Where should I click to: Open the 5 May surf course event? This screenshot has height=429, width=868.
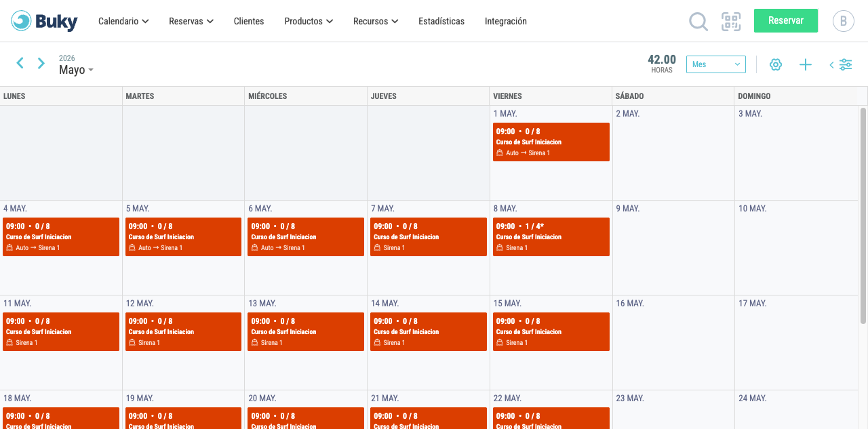[183, 237]
